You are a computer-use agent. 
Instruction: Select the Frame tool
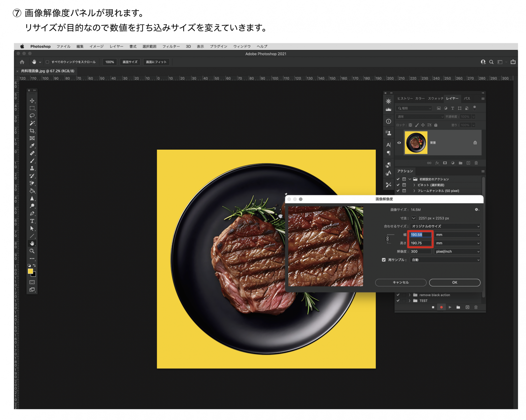(x=32, y=138)
